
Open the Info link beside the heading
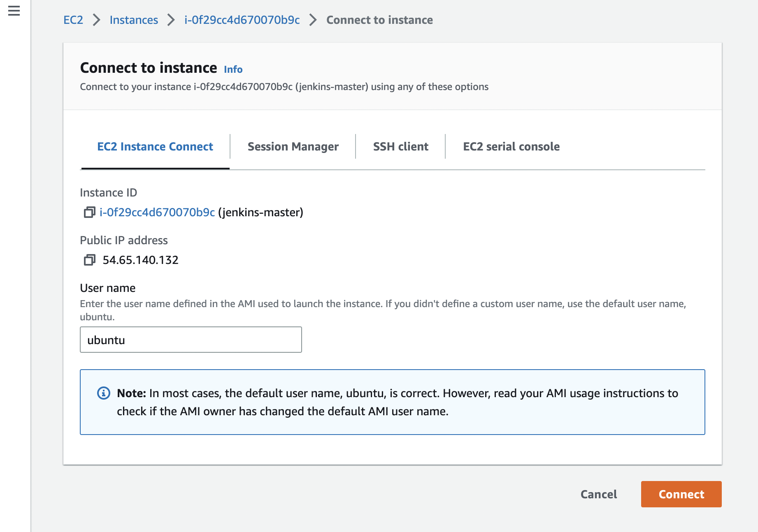233,69
